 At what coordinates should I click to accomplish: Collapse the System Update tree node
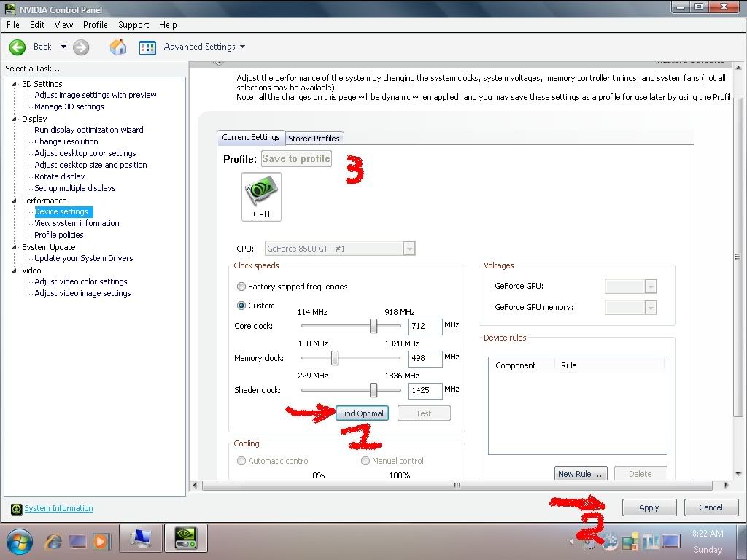point(14,247)
